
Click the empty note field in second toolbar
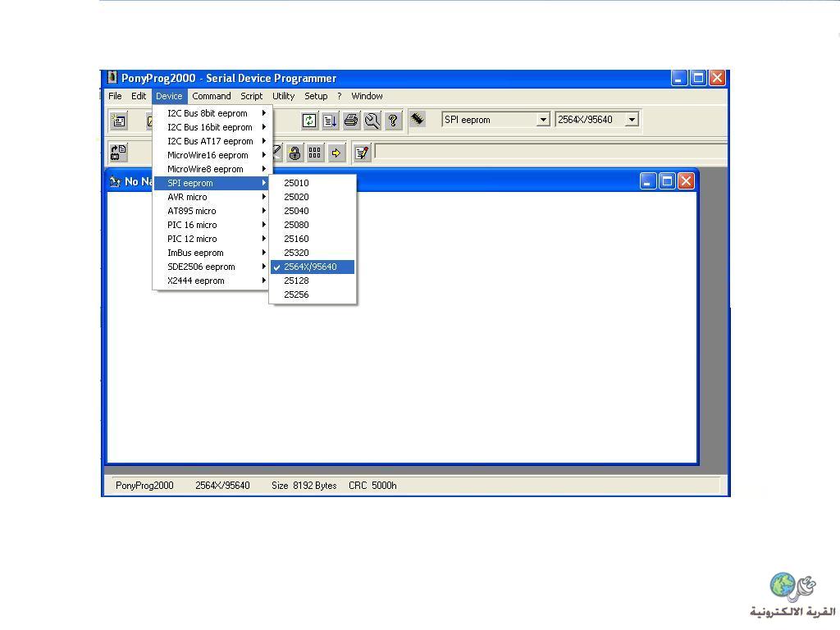550,152
